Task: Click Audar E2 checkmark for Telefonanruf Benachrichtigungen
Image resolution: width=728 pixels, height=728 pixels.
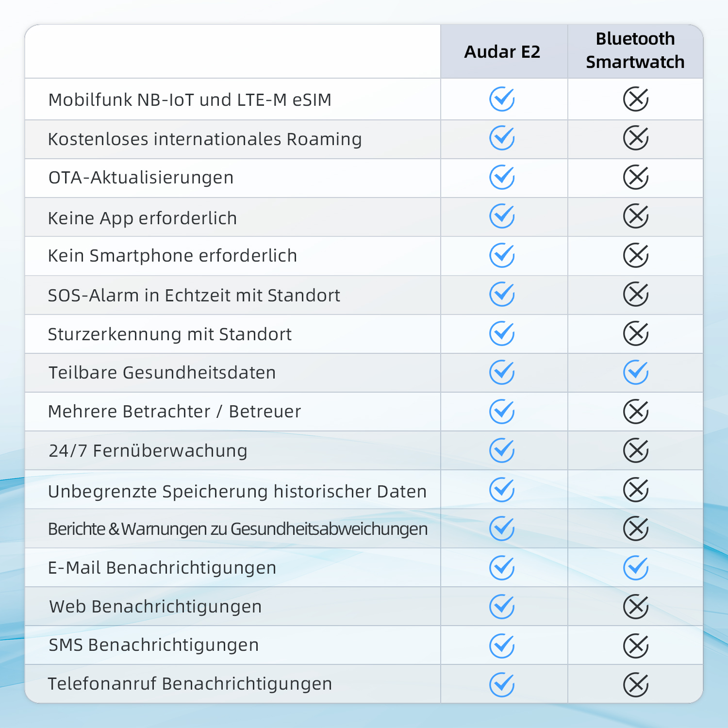Action: click(x=502, y=685)
